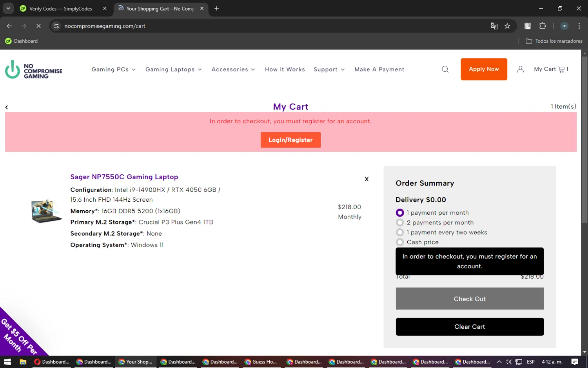Screen dimensions: 588x368
Task: Open the Chrome profile avatar
Action: point(564,26)
